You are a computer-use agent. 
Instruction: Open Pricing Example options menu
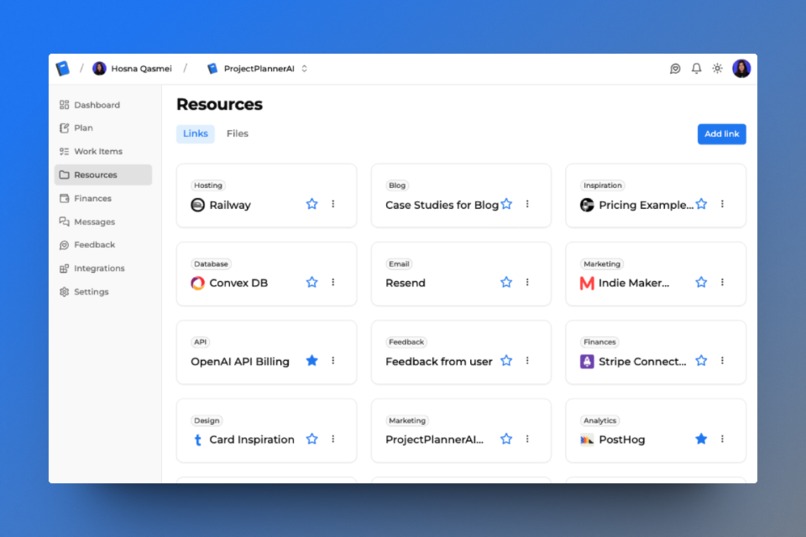coord(722,204)
